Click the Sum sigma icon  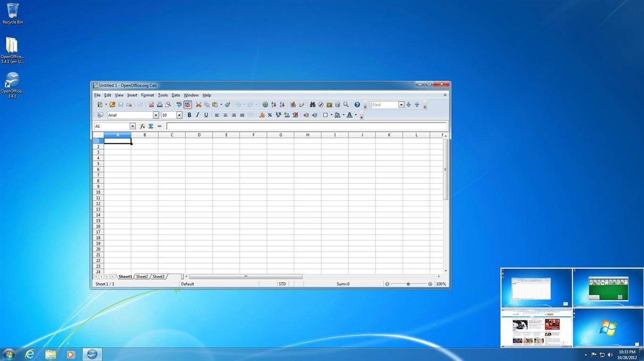(x=151, y=126)
